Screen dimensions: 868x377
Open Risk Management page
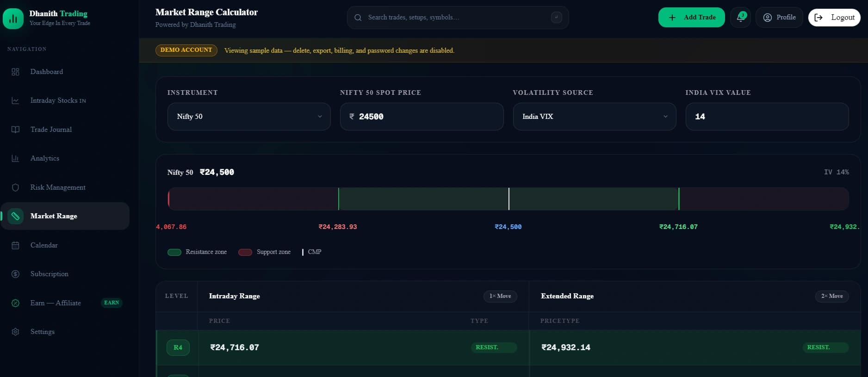point(65,187)
